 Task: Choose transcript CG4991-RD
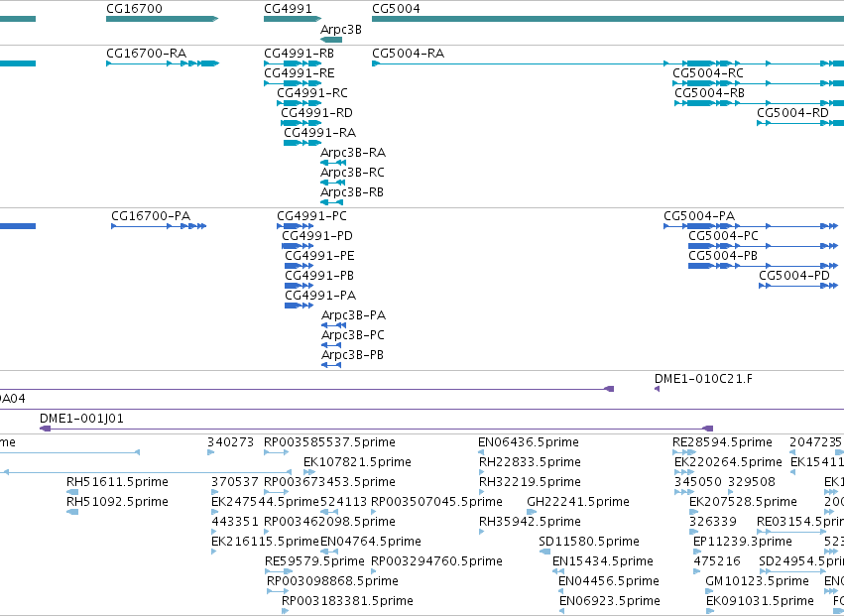316,113
